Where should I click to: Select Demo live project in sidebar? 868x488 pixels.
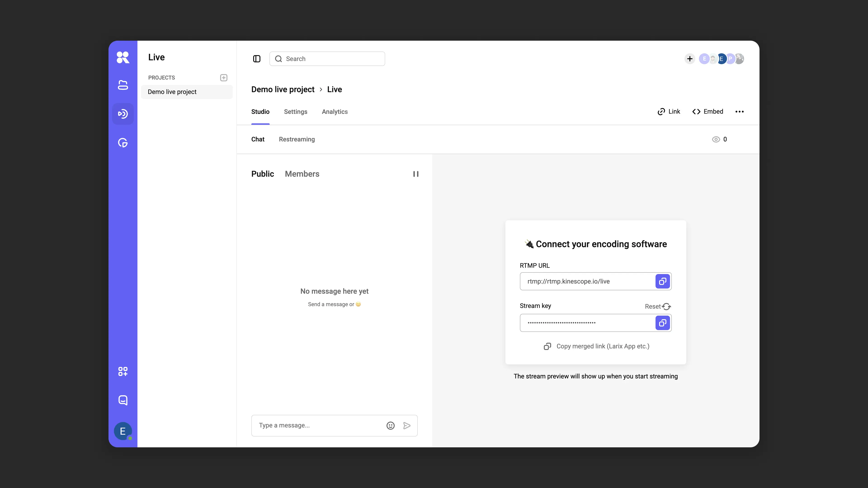pos(187,92)
